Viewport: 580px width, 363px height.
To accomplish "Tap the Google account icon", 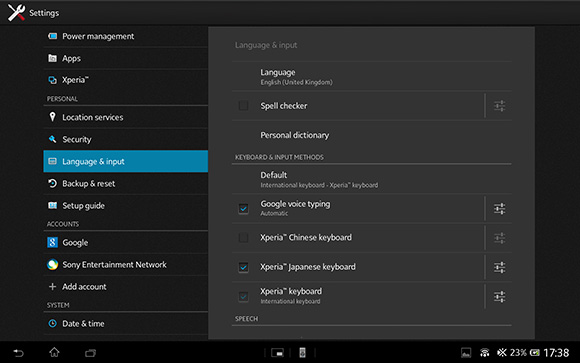I will (53, 242).
